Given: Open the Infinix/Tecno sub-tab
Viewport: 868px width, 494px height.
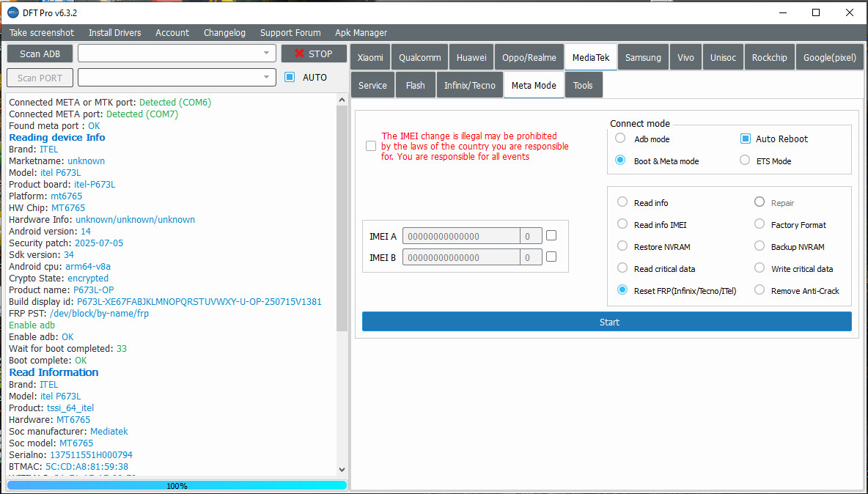Looking at the screenshot, I should click(x=469, y=86).
